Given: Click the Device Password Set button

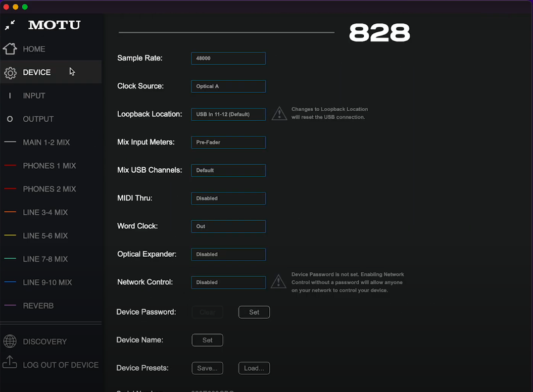Looking at the screenshot, I should click(254, 312).
